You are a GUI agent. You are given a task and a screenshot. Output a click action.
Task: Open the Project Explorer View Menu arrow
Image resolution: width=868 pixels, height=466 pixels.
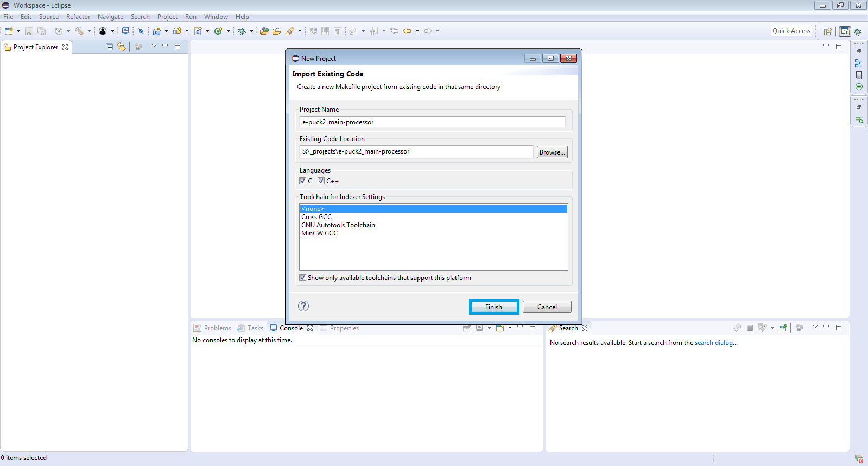[x=154, y=46]
